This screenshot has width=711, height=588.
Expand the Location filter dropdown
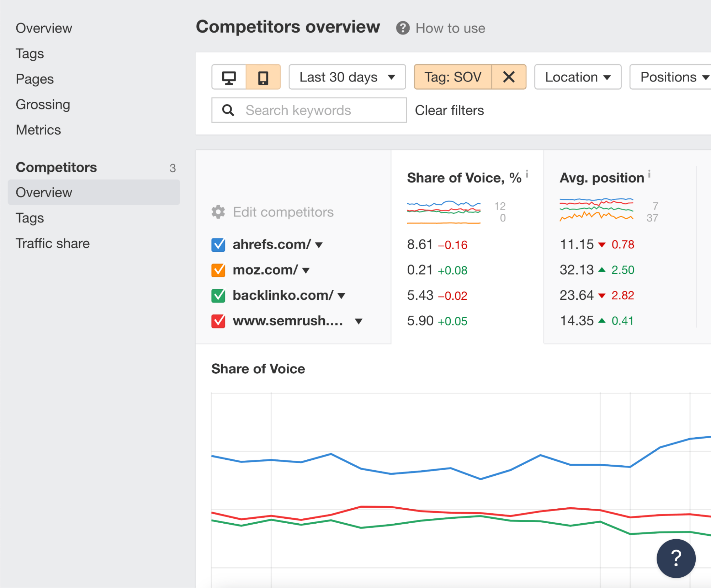pos(577,77)
